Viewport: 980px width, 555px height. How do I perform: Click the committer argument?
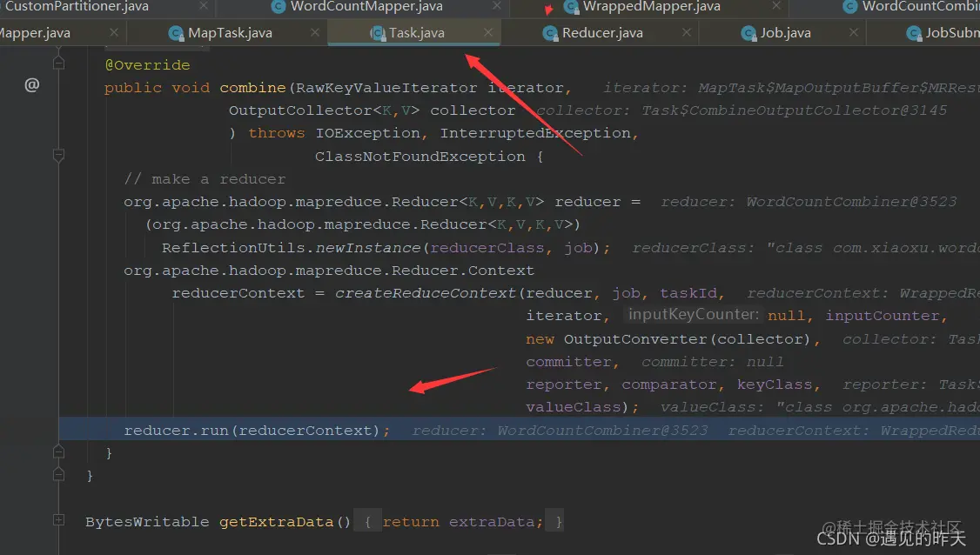[x=568, y=362]
